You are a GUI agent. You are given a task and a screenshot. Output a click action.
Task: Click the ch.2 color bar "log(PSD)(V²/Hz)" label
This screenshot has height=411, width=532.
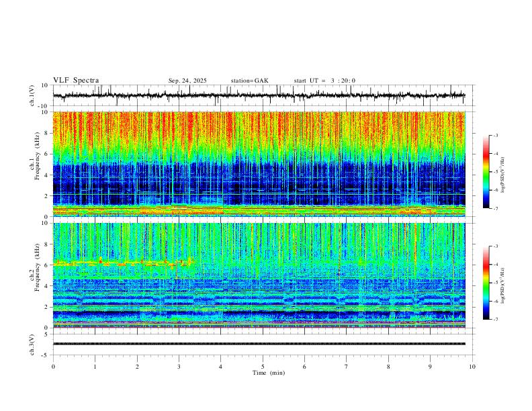tap(503, 285)
